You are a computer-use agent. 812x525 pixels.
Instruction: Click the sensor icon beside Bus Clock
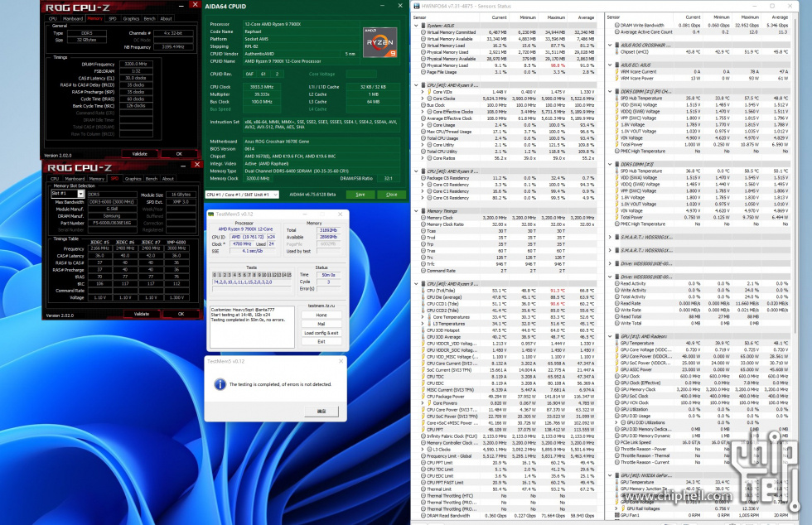coord(423,105)
